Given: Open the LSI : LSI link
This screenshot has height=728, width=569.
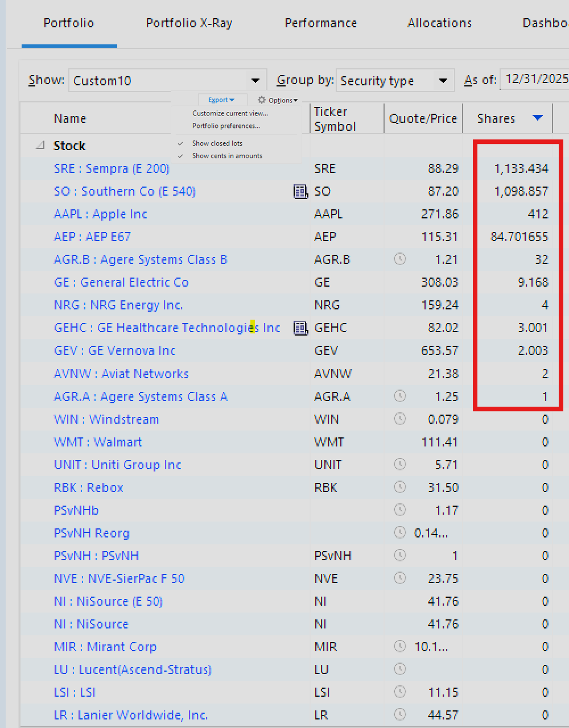Looking at the screenshot, I should 75,692.
